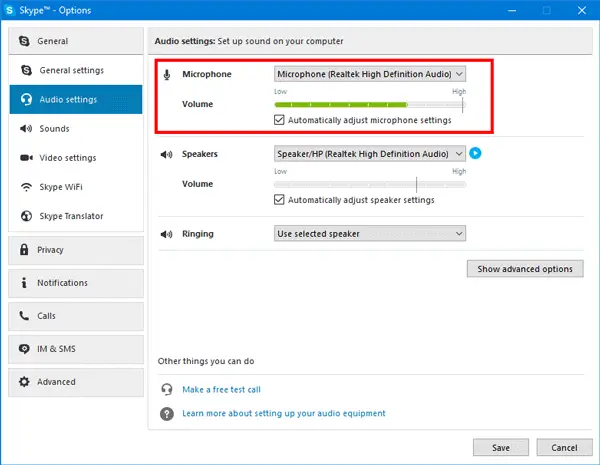The height and width of the screenshot is (465, 600).
Task: Click the speaker icon next to Sounds
Action: [26, 129]
